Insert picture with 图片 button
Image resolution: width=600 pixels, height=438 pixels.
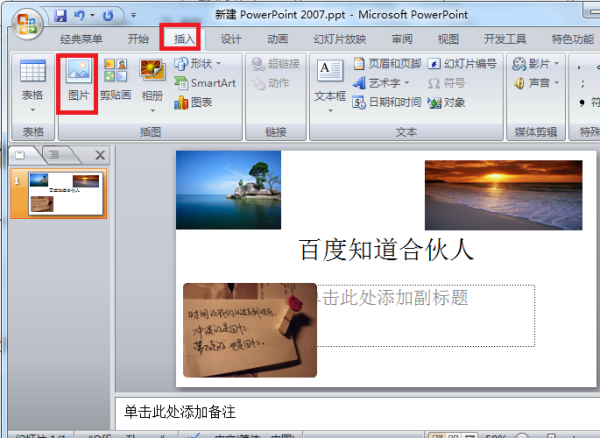click(78, 81)
